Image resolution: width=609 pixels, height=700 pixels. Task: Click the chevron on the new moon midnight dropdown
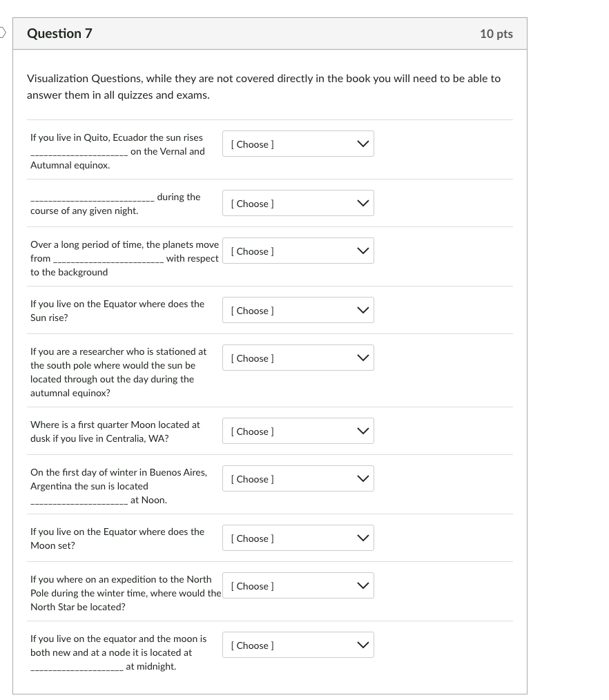tap(362, 645)
